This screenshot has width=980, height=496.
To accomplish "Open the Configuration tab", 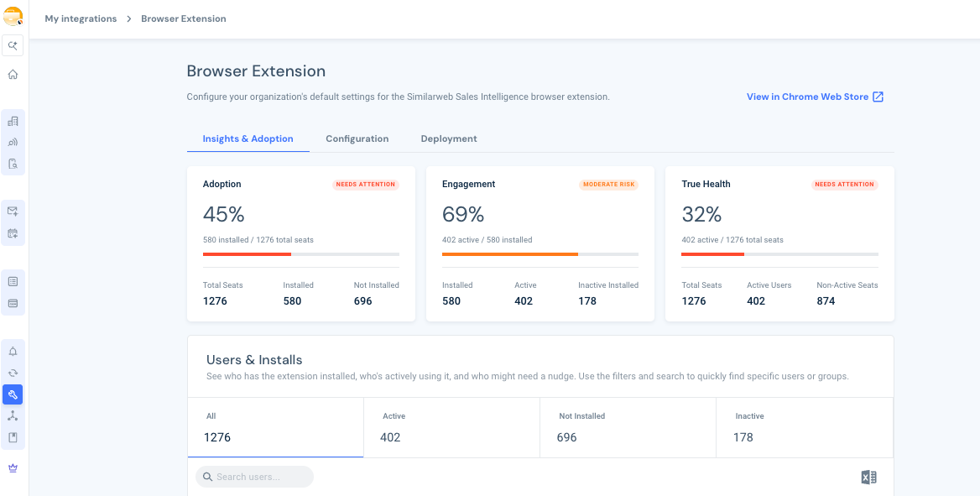I will coord(357,138).
